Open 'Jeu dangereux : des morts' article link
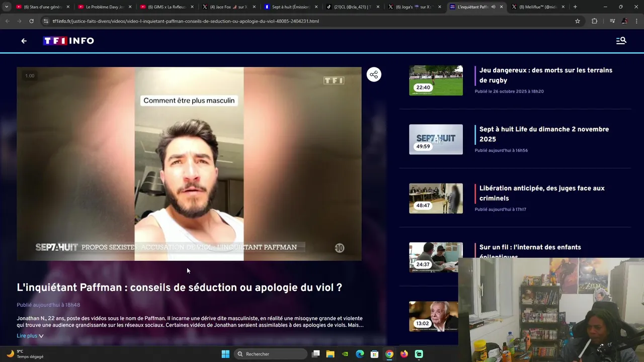Image resolution: width=644 pixels, height=362 pixels. coord(546,75)
